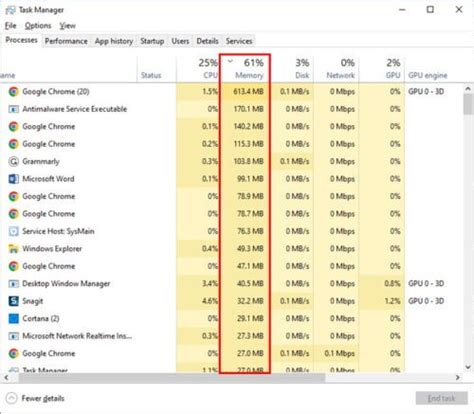Click Chrome icon in the 78.9 MB row

(x=14, y=196)
